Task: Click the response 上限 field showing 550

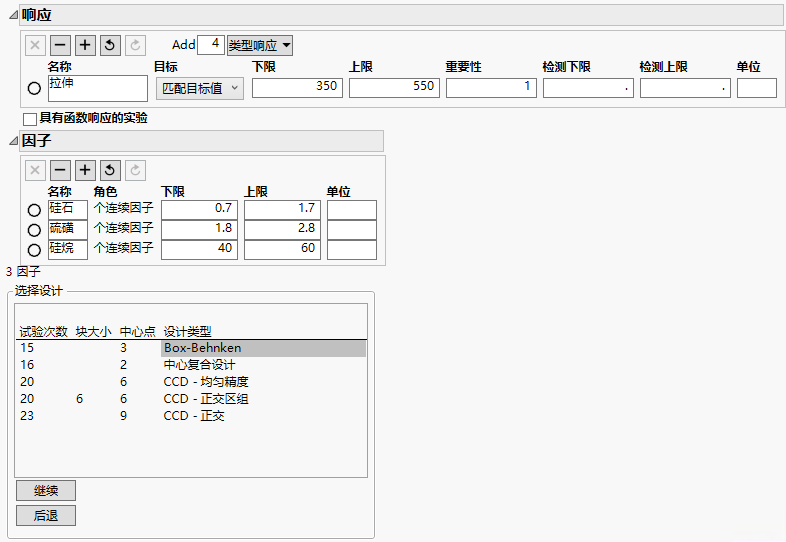Action: (x=395, y=88)
